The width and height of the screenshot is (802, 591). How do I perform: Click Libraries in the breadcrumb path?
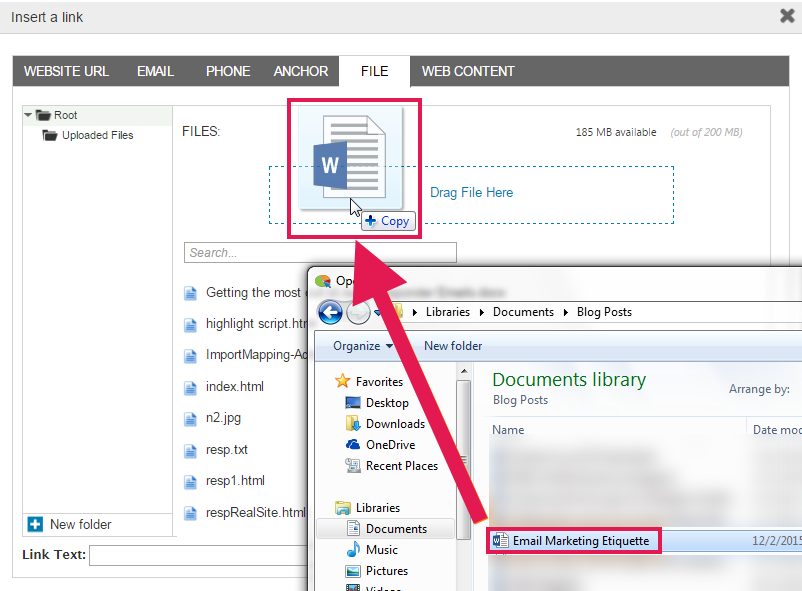coord(448,312)
